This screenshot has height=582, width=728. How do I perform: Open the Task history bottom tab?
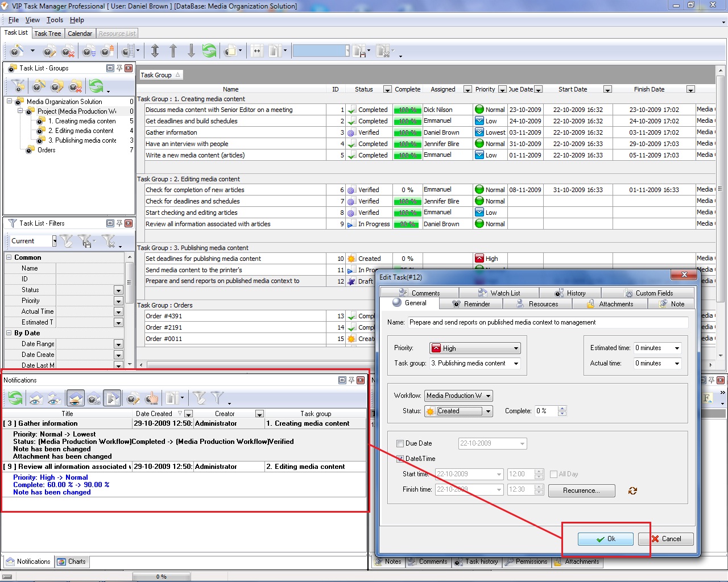(476, 562)
